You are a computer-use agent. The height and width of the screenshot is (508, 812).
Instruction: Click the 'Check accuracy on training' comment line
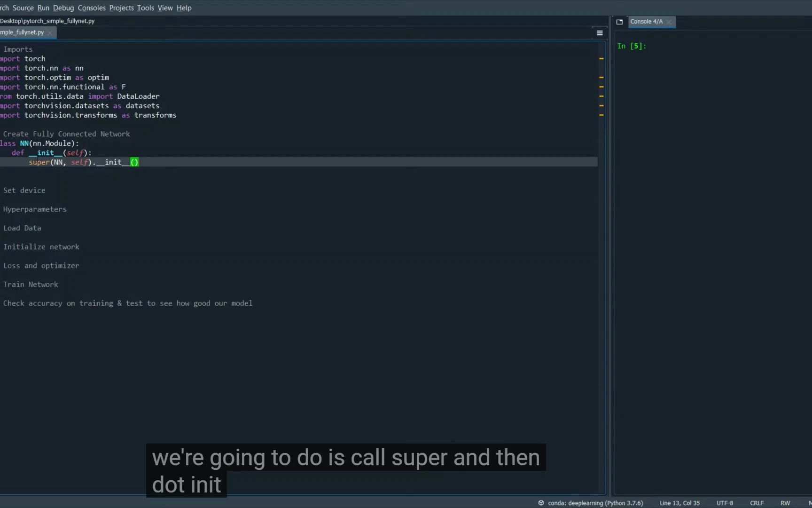tap(128, 303)
